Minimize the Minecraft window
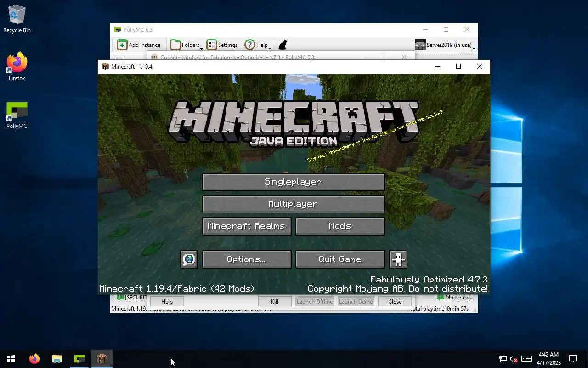 click(x=438, y=66)
